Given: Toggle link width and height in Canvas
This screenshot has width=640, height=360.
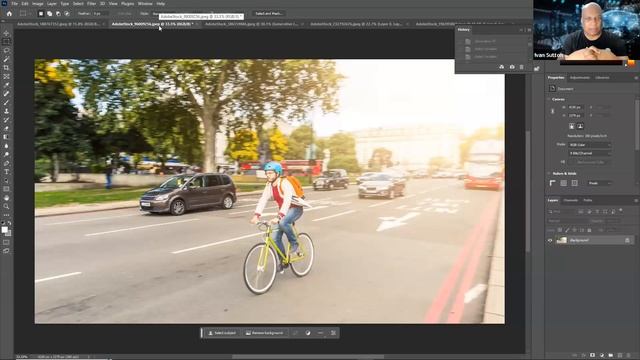Looking at the screenshot, I should point(553,111).
